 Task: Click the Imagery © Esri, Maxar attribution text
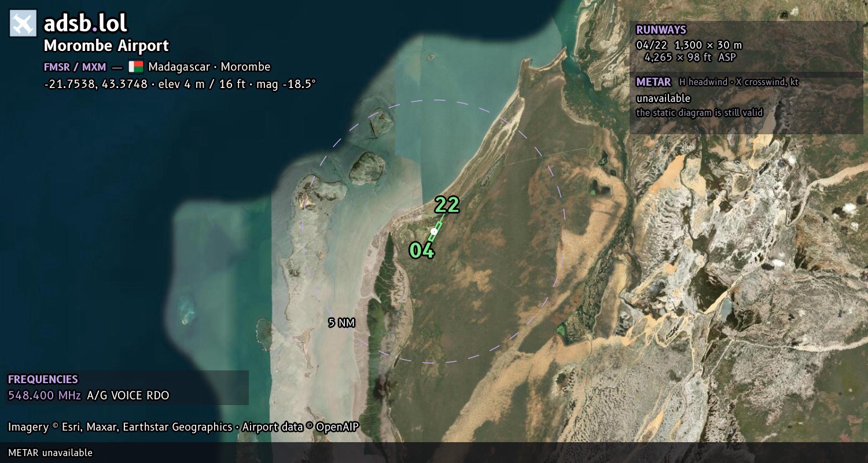point(183,427)
